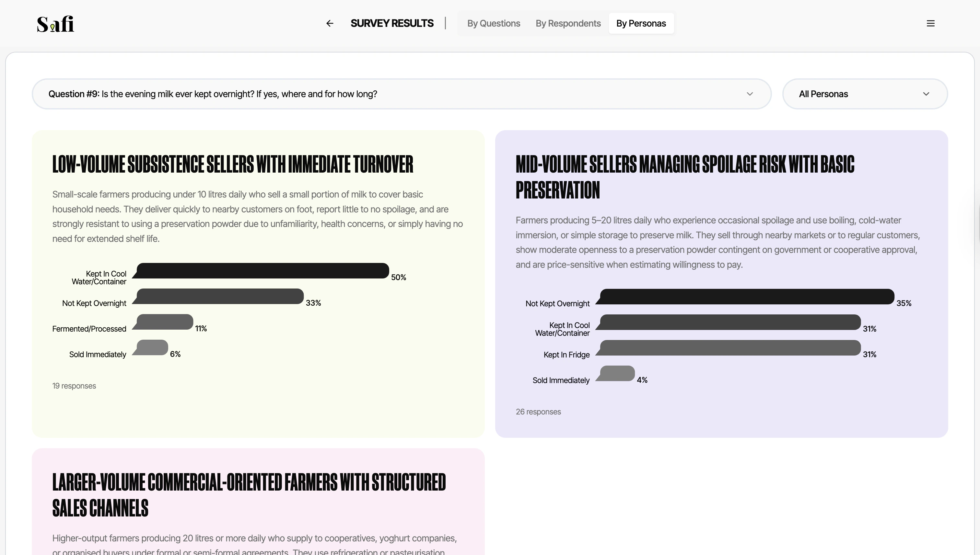Click the 11% Fermented/Processed bar
This screenshot has width=980, height=555.
point(164,322)
